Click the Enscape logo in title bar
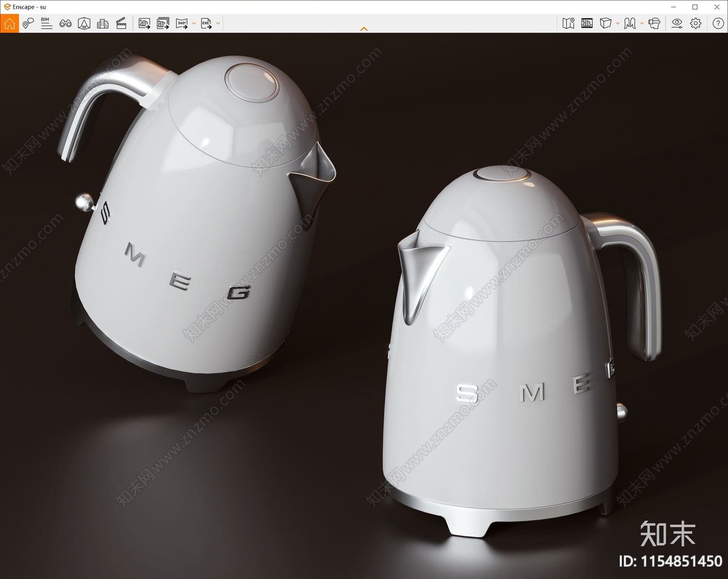The height and width of the screenshot is (579, 728). pos(7,7)
